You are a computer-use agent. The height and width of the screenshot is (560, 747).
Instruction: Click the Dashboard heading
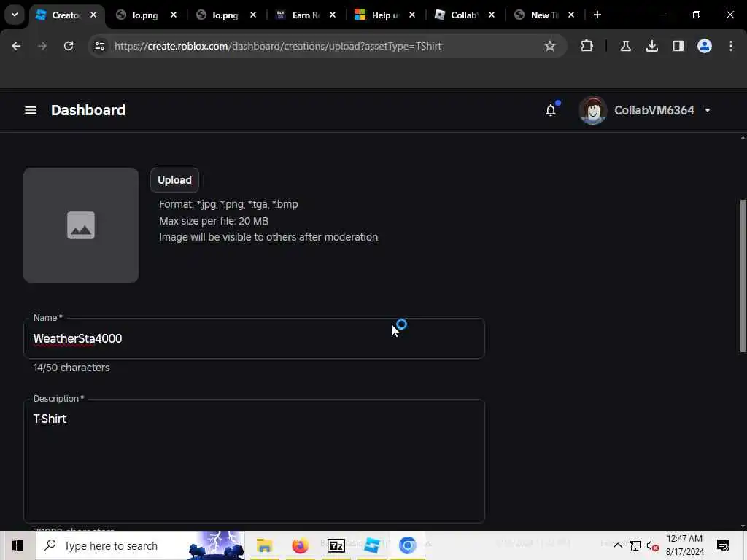(88, 111)
